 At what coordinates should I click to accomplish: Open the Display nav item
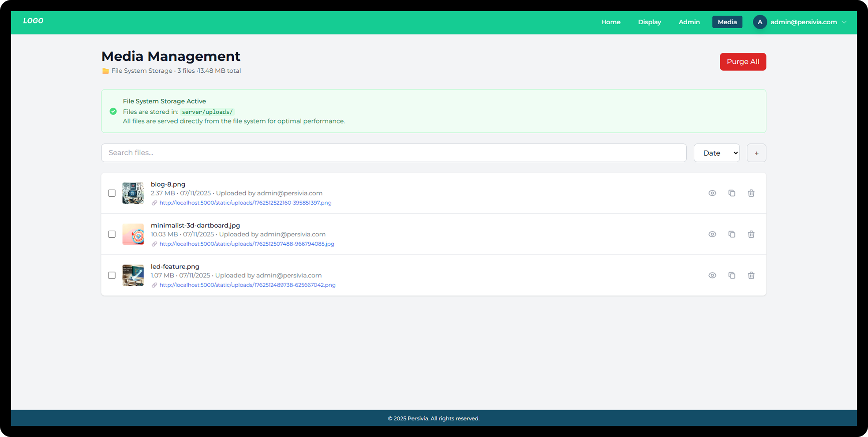649,22
